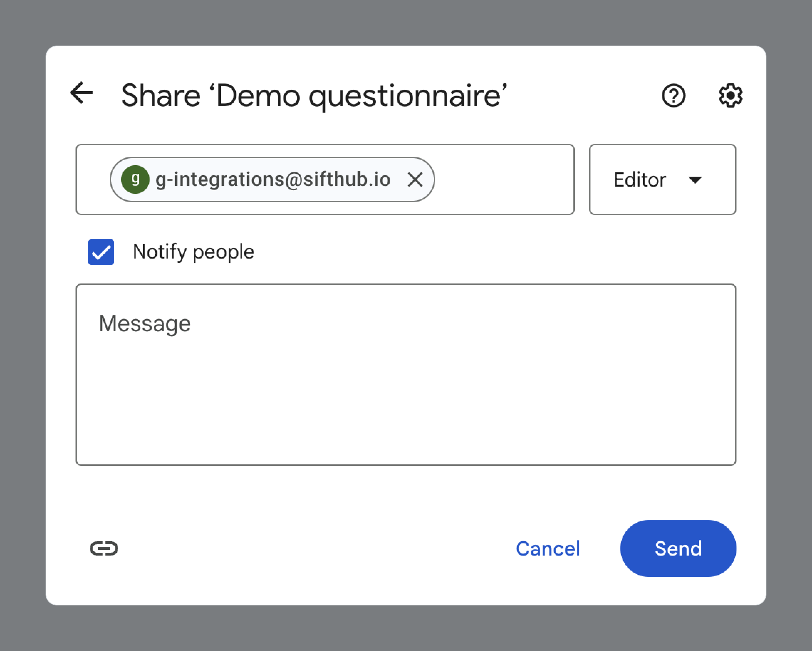
Task: Click the word 'Editor' in role selector
Action: [640, 180]
